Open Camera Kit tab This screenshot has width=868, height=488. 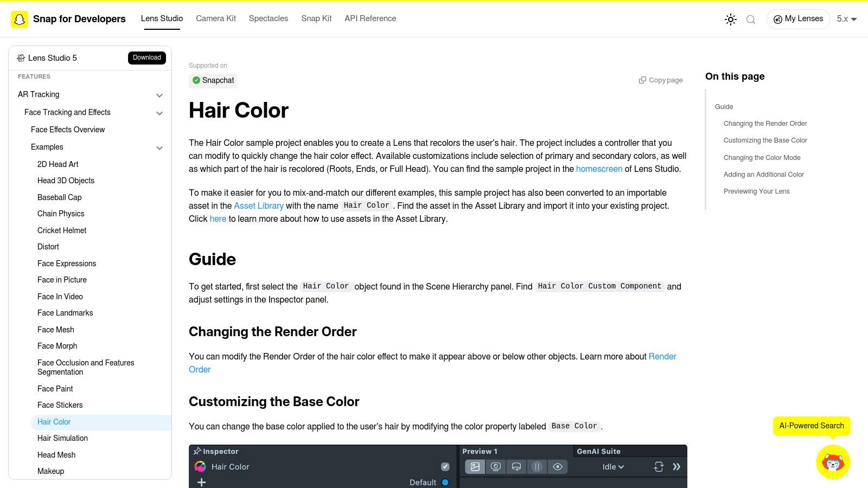pyautogui.click(x=216, y=18)
